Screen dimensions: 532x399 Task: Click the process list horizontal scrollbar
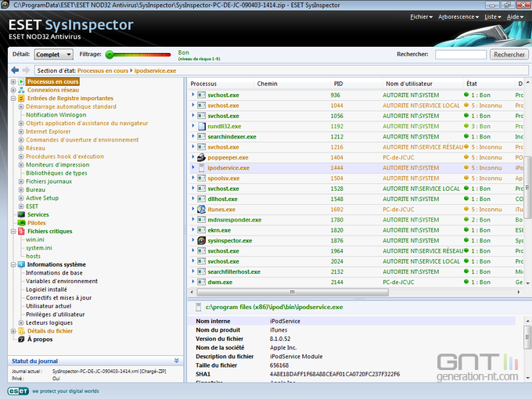(293, 292)
